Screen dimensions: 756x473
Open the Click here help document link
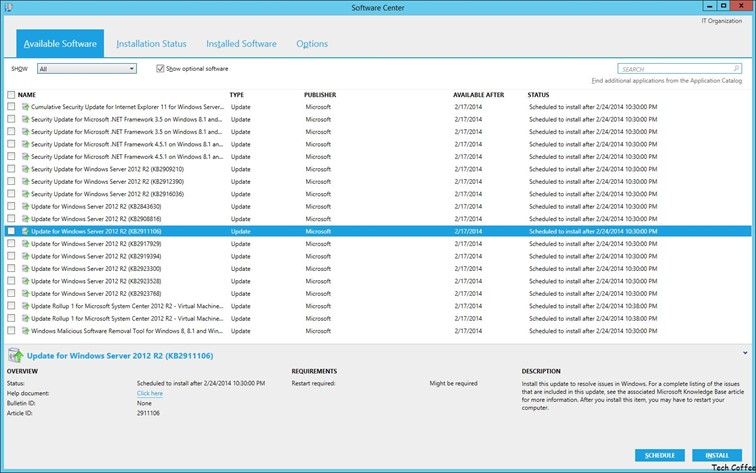tap(149, 393)
